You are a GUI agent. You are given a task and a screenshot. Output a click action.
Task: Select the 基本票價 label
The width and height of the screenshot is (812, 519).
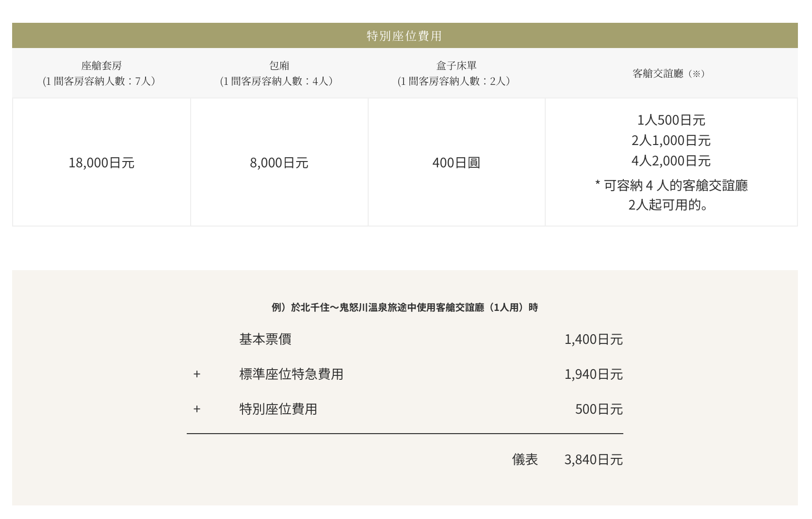265,340
